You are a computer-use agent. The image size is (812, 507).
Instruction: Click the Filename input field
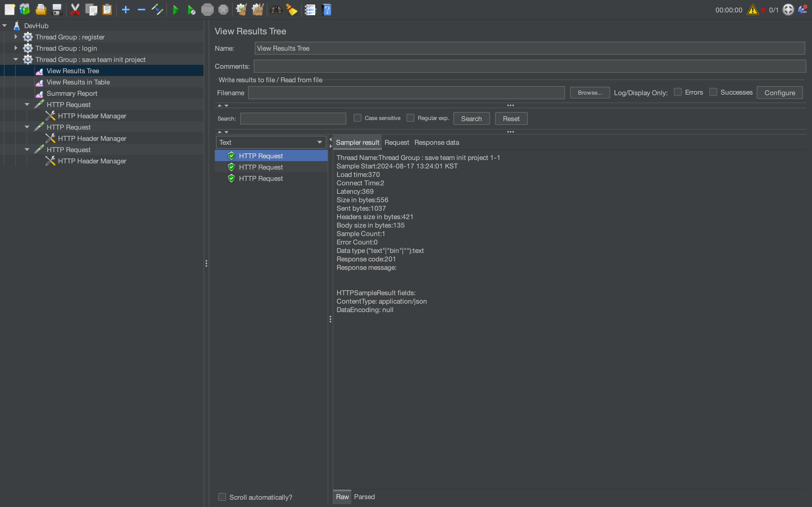click(406, 93)
